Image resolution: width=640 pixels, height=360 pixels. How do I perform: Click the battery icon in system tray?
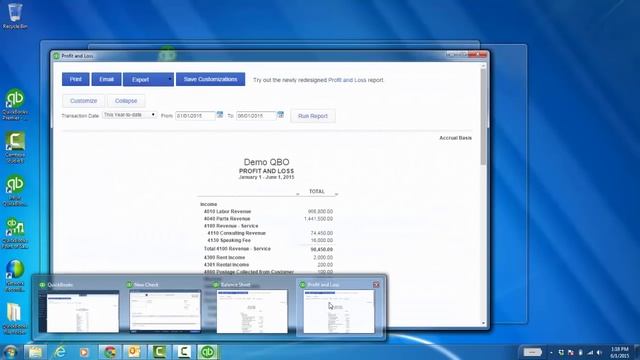pos(580,352)
